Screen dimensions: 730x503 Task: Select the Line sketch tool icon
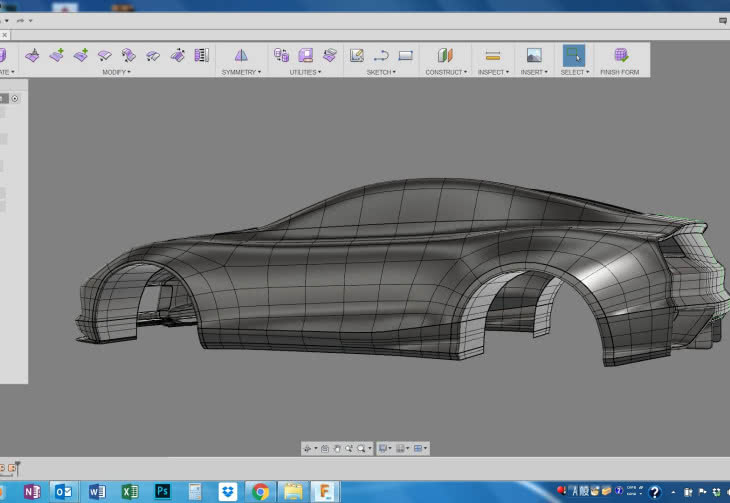pos(381,55)
